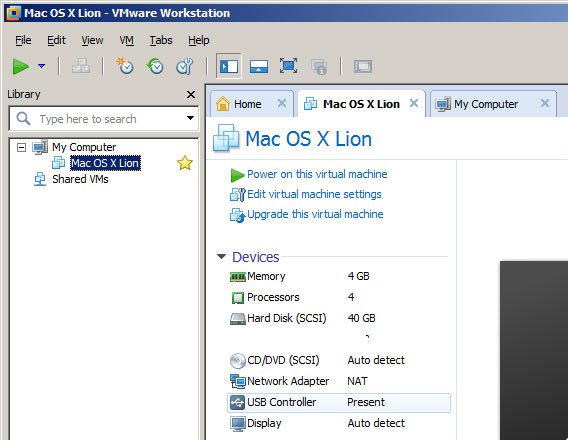Click Edit virtual machine settings link
The width and height of the screenshot is (568, 440).
coord(314,194)
